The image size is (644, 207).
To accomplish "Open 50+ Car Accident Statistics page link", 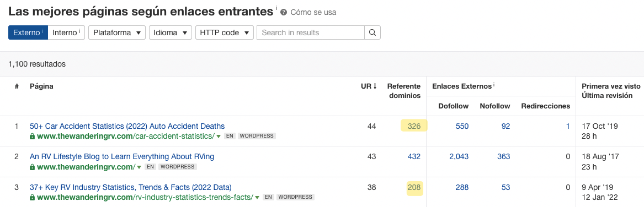I will point(127,126).
